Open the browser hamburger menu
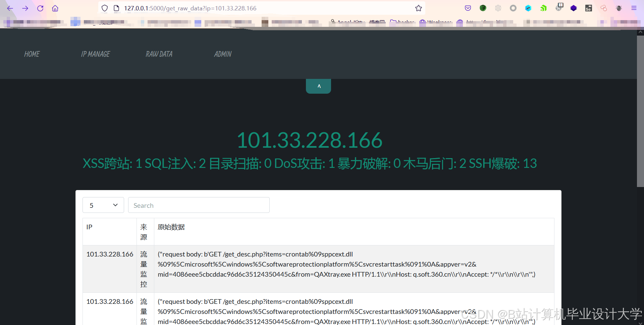Screen dimensions: 644x325 634,8
